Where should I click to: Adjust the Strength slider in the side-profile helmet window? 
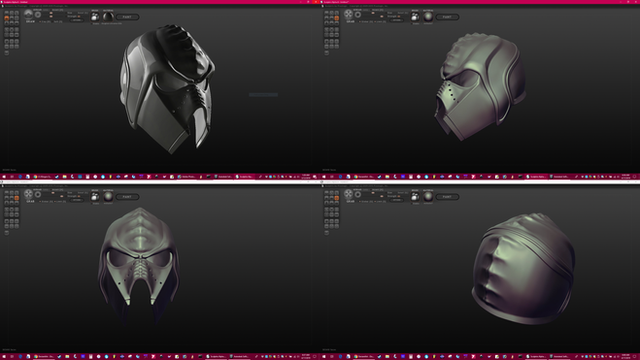[373, 16]
